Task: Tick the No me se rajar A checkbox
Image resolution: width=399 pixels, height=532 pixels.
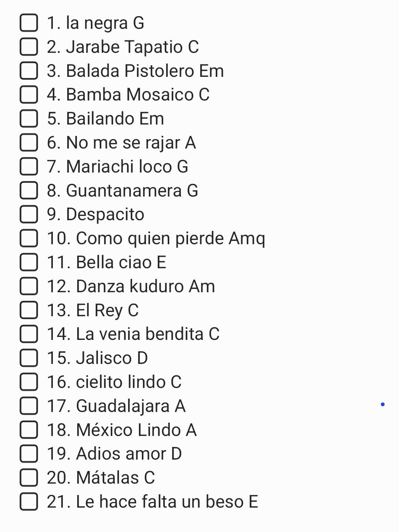Action: tap(29, 143)
